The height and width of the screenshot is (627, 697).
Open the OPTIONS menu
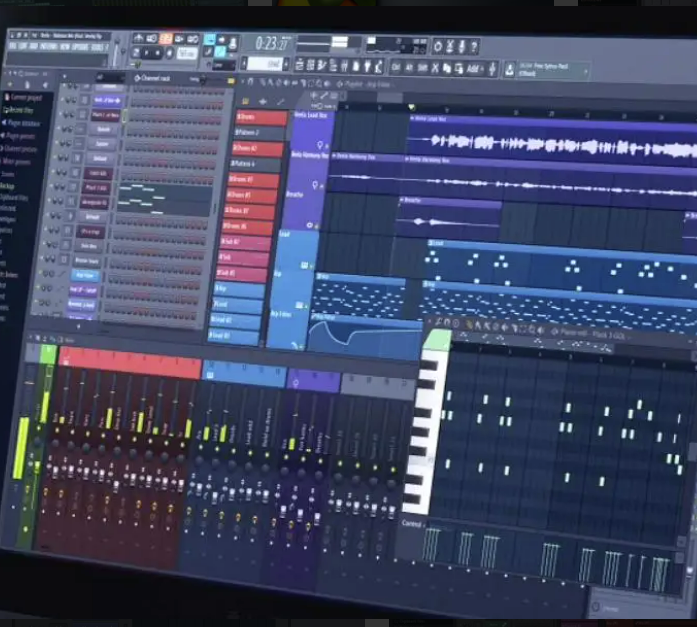point(80,47)
